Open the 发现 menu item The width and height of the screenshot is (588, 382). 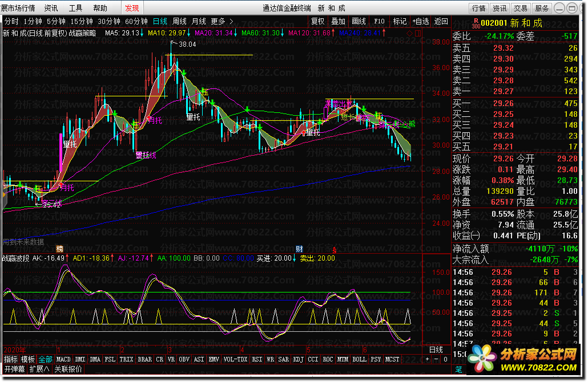click(x=132, y=8)
